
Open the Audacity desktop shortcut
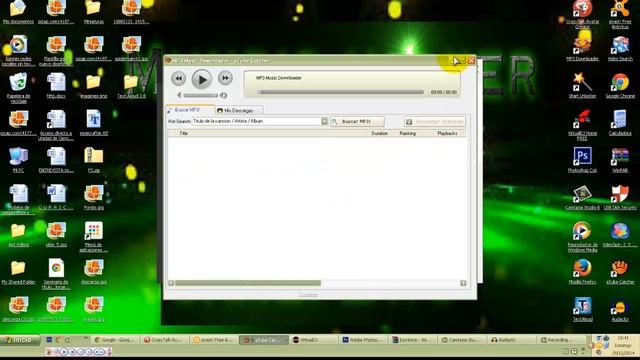pyautogui.click(x=620, y=309)
